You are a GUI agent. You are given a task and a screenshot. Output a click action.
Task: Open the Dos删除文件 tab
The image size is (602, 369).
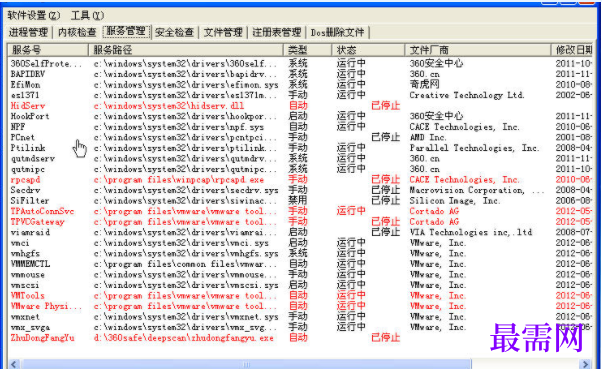pyautogui.click(x=337, y=32)
